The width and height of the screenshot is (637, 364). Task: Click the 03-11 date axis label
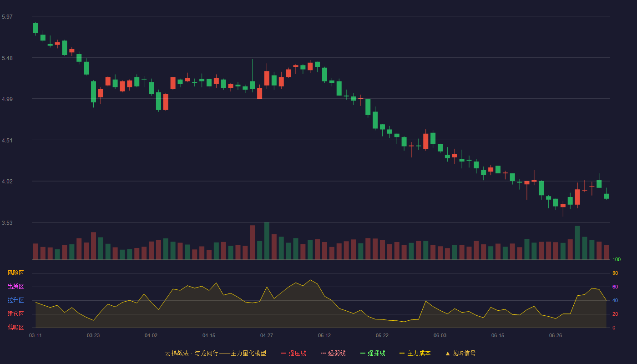tap(35, 335)
